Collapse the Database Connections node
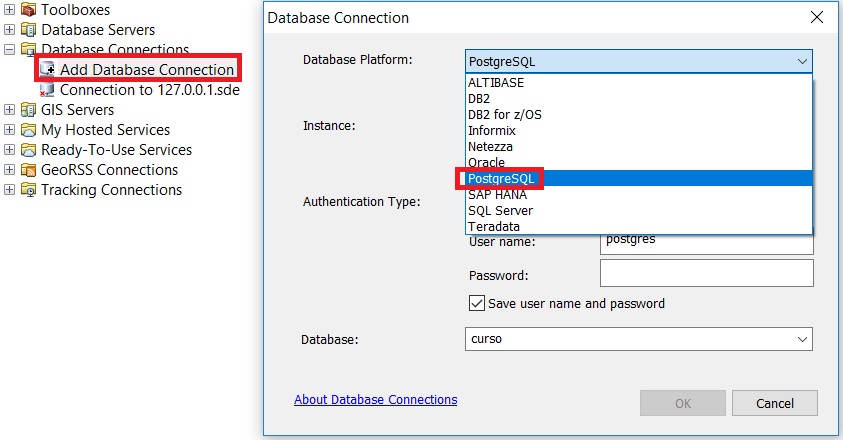Screen dimensions: 843x440 [9, 49]
